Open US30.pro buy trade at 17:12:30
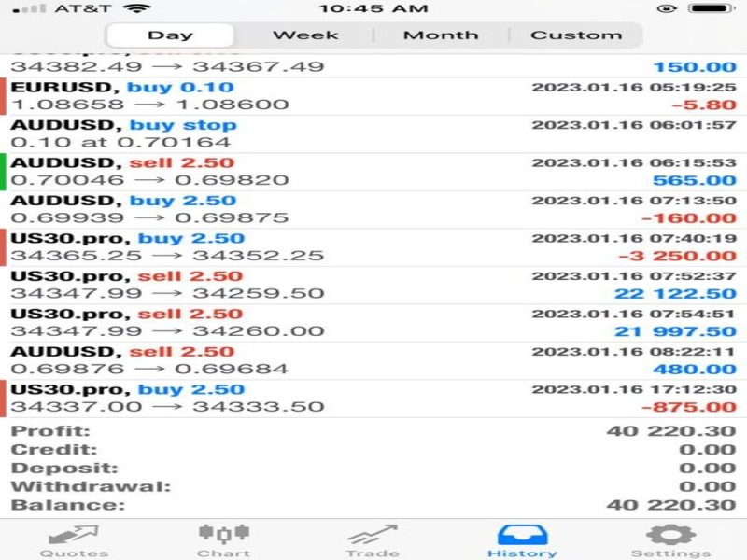 point(373,399)
